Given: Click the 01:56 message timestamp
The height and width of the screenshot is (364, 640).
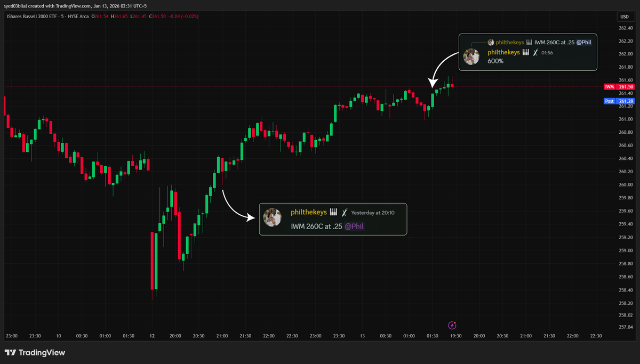Looking at the screenshot, I should coord(547,53).
